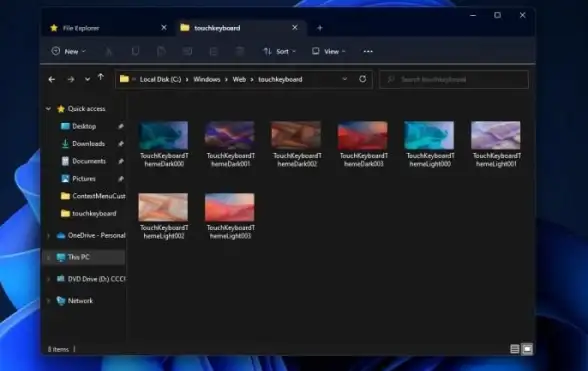Click the Copy icon in toolbar
Image resolution: width=588 pixels, height=371 pixels.
point(135,51)
